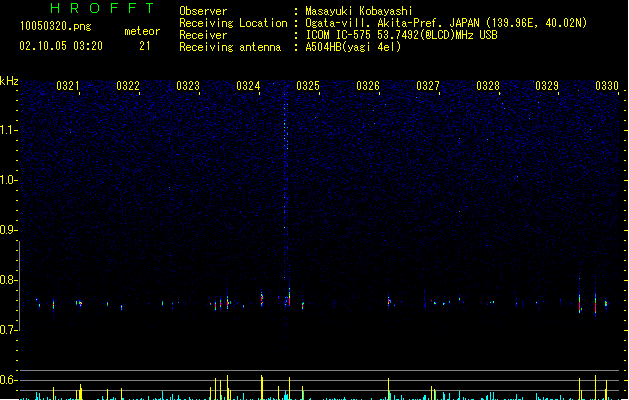Click the Receiving antenna label
Viewport: 629px width, 400px height.
tap(230, 47)
